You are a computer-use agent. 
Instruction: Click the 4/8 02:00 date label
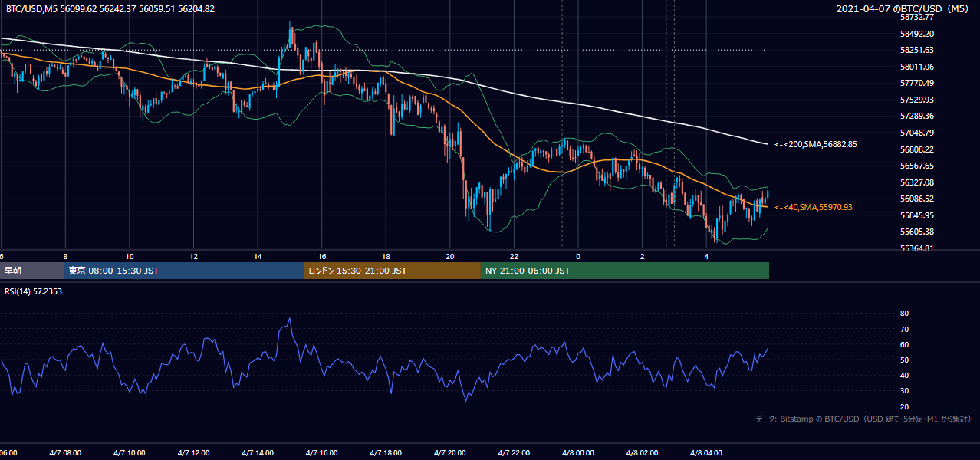(643, 453)
